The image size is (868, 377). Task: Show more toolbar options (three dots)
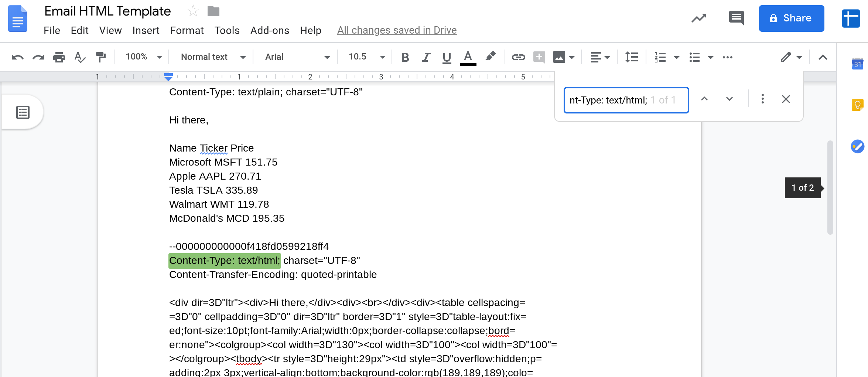pos(728,57)
